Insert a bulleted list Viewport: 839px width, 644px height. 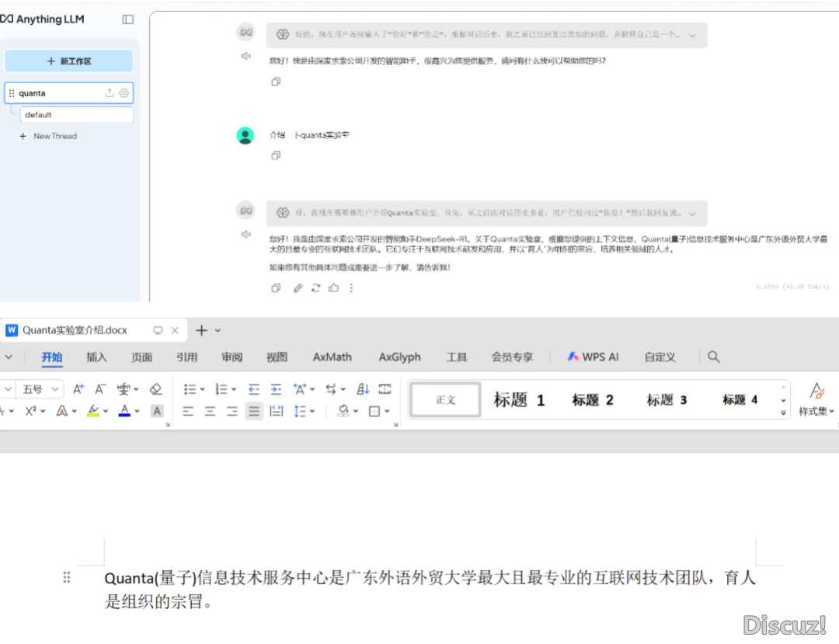point(190,389)
